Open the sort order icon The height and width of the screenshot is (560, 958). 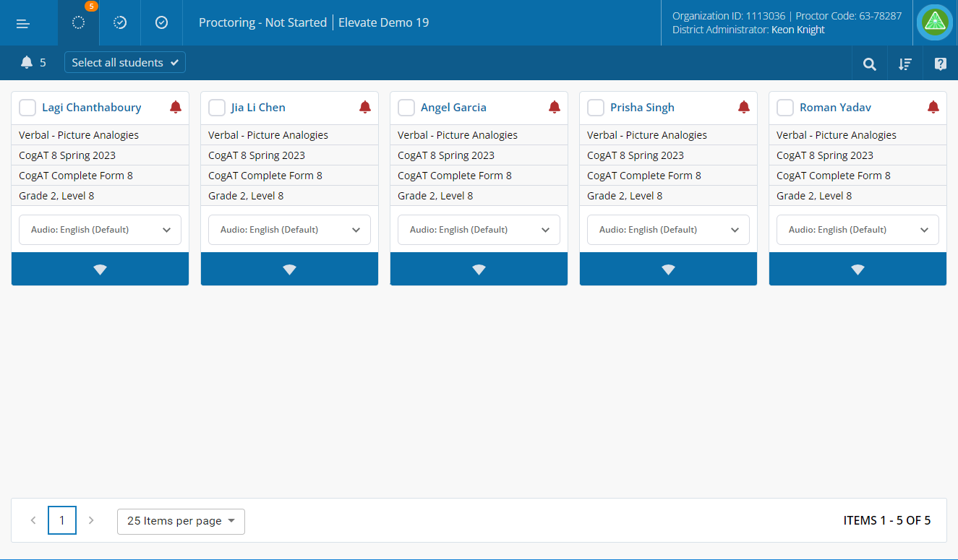pyautogui.click(x=904, y=64)
